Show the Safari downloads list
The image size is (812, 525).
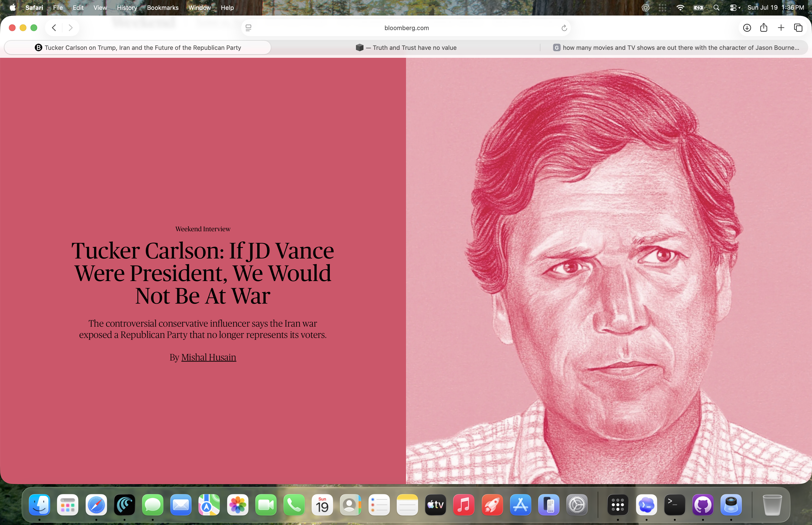747,28
